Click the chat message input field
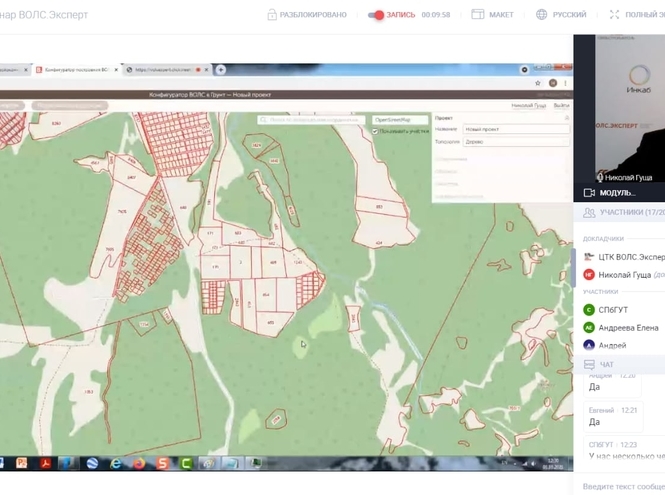665x495 pixels. 620,486
